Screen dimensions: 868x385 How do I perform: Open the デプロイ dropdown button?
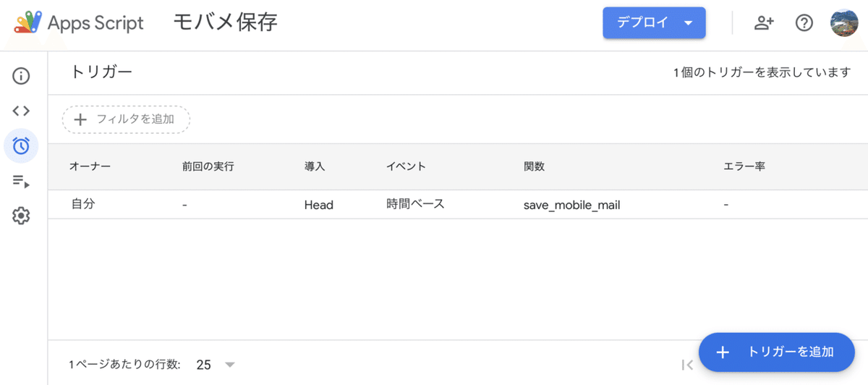tap(655, 22)
